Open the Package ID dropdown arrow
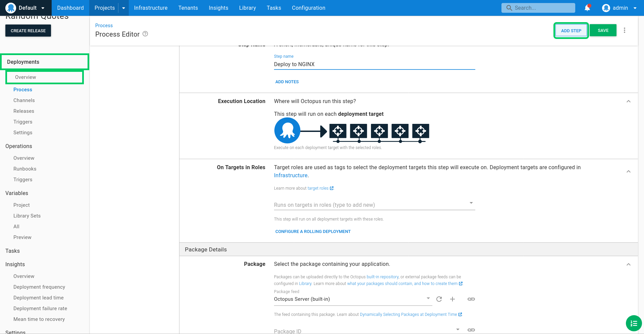Viewport: 644px width, 334px height. pyautogui.click(x=458, y=329)
